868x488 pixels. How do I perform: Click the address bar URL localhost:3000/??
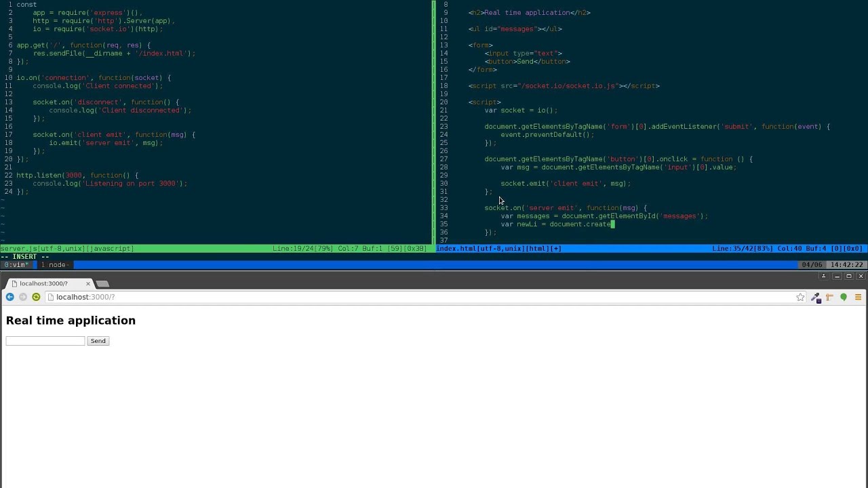(x=85, y=297)
